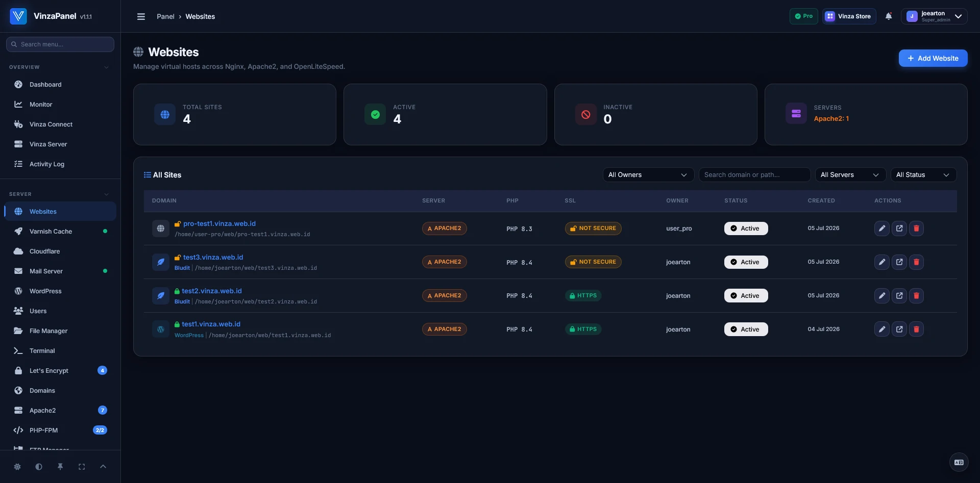Open the Terminal menu item

[60, 351]
